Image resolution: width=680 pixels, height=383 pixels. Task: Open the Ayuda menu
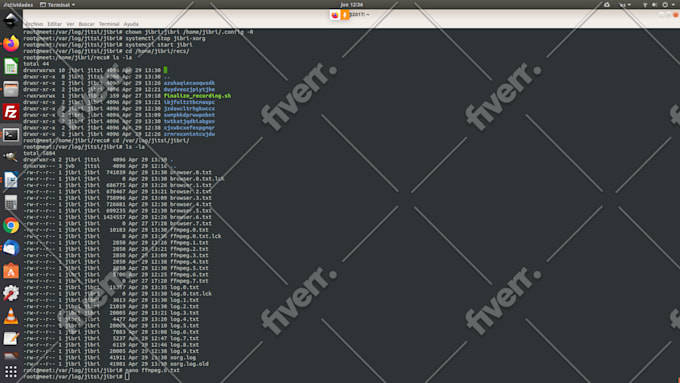131,24
